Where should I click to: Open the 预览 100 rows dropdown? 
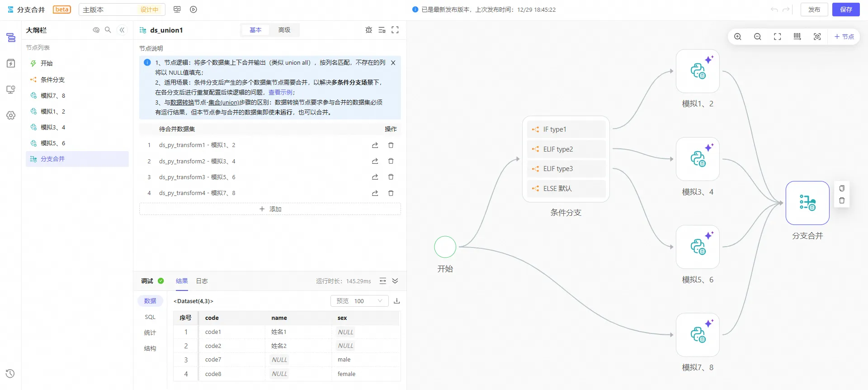click(x=359, y=301)
